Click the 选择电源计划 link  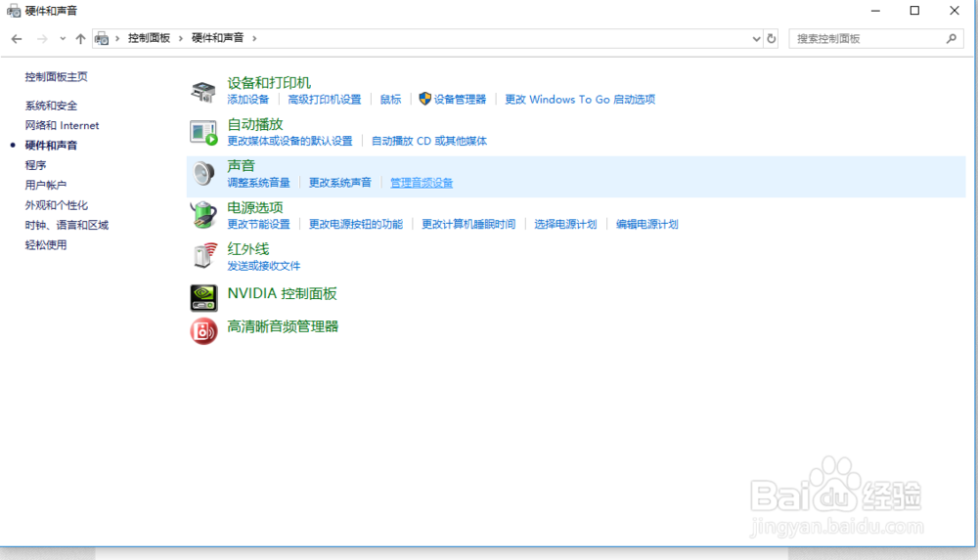click(x=565, y=224)
